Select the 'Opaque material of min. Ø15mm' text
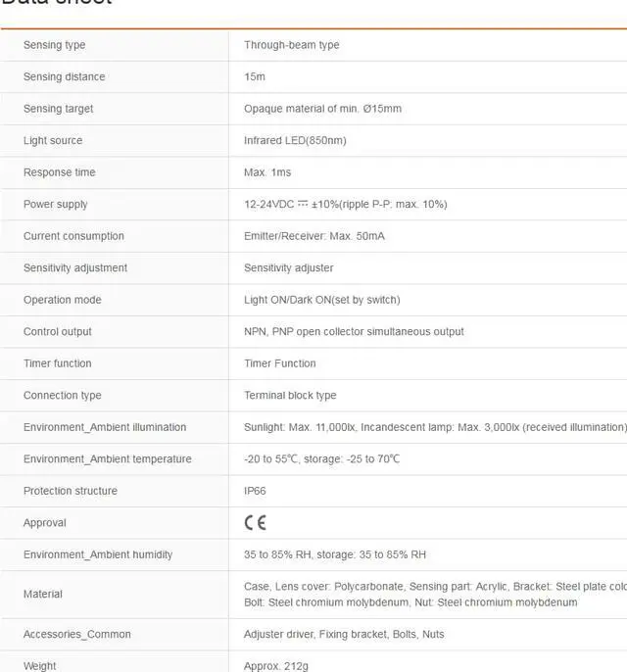 click(x=322, y=109)
